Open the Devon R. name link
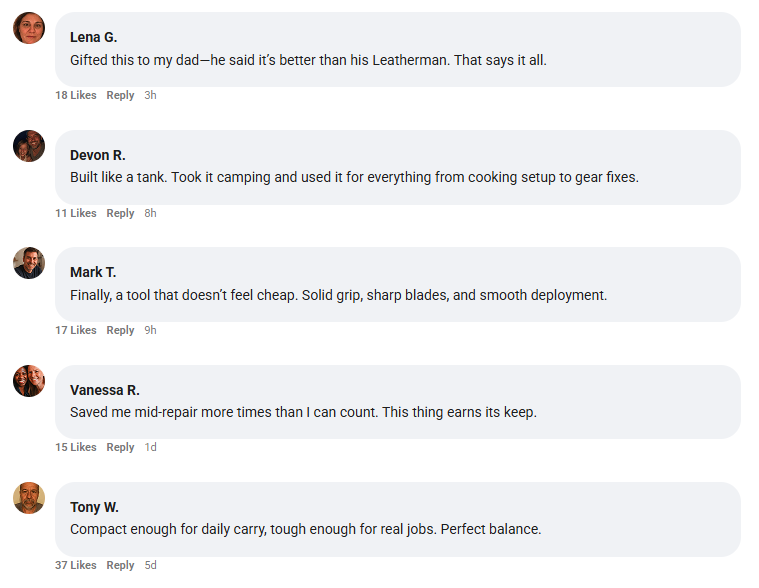Viewport: 759px width, 588px height. 97,155
